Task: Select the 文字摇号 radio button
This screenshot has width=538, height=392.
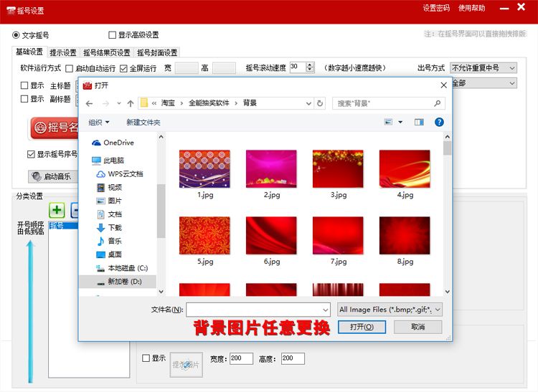Action: coord(16,35)
